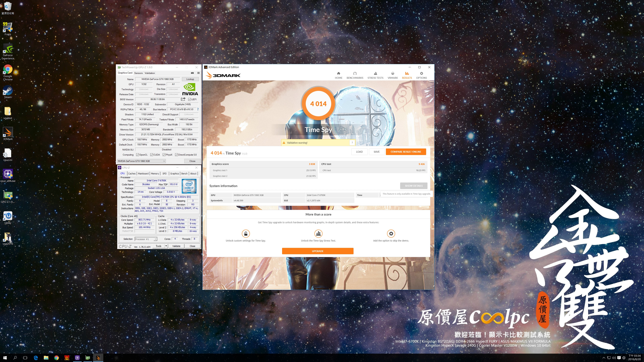Image resolution: width=644 pixels, height=362 pixels.
Task: Click validation warning help question mark
Action: pyautogui.click(x=352, y=143)
